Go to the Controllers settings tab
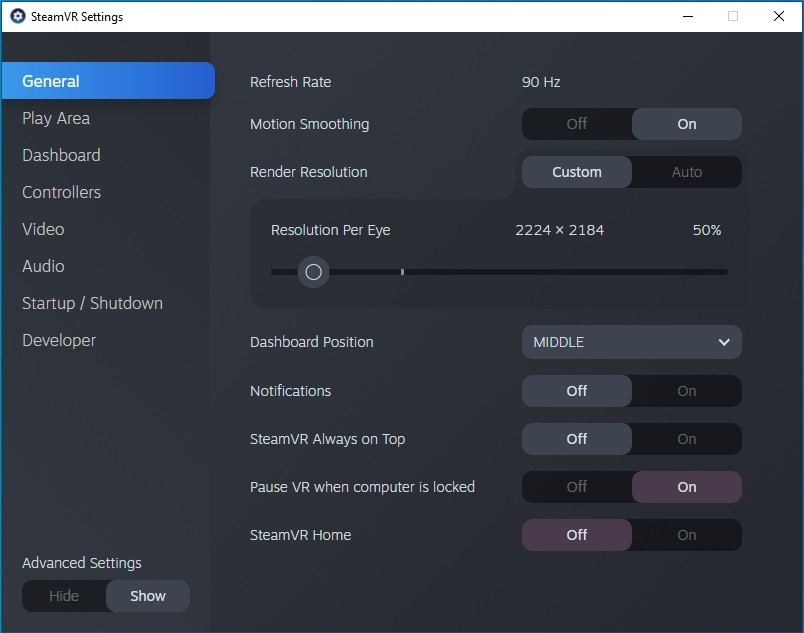This screenshot has height=633, width=804. click(61, 192)
